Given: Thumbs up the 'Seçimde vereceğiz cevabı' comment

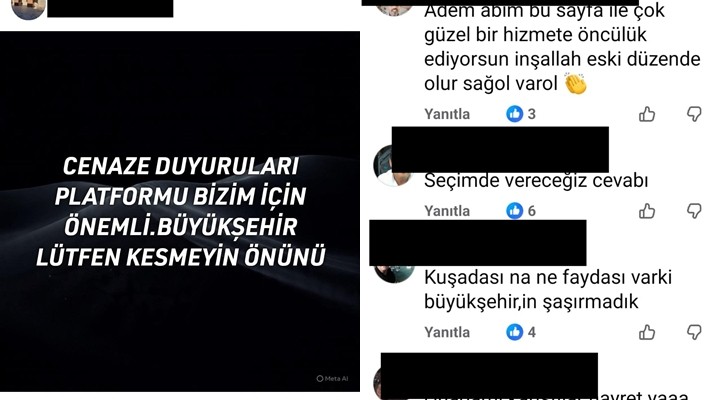Looking at the screenshot, I should point(647,211).
